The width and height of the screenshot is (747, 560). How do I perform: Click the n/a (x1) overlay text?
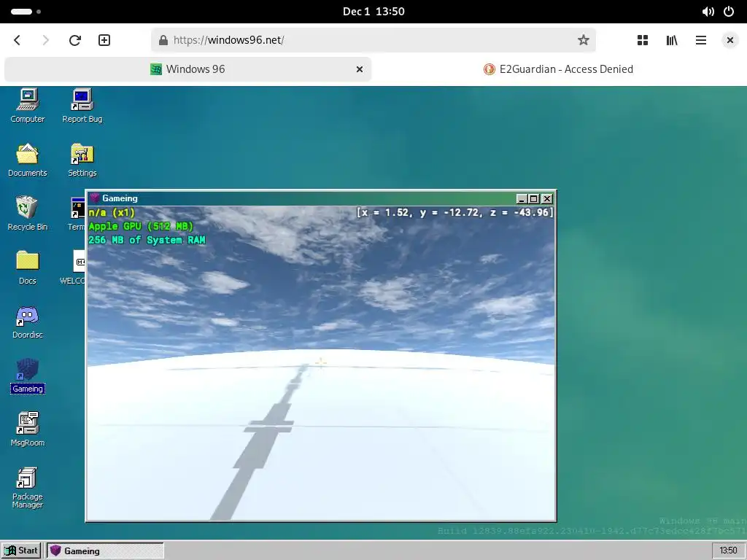[112, 212]
